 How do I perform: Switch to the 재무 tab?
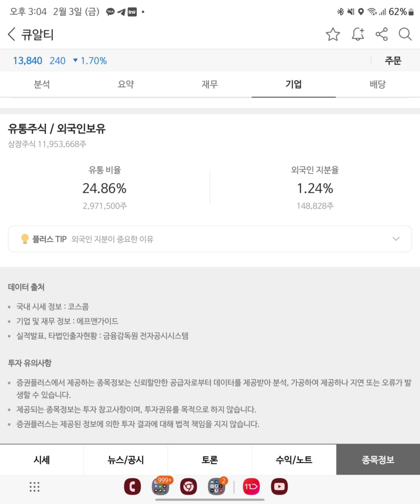210,84
